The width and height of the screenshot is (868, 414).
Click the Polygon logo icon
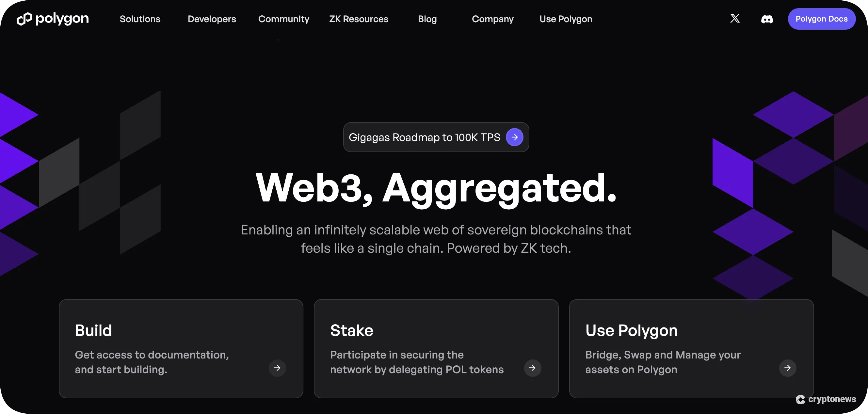pyautogui.click(x=24, y=19)
